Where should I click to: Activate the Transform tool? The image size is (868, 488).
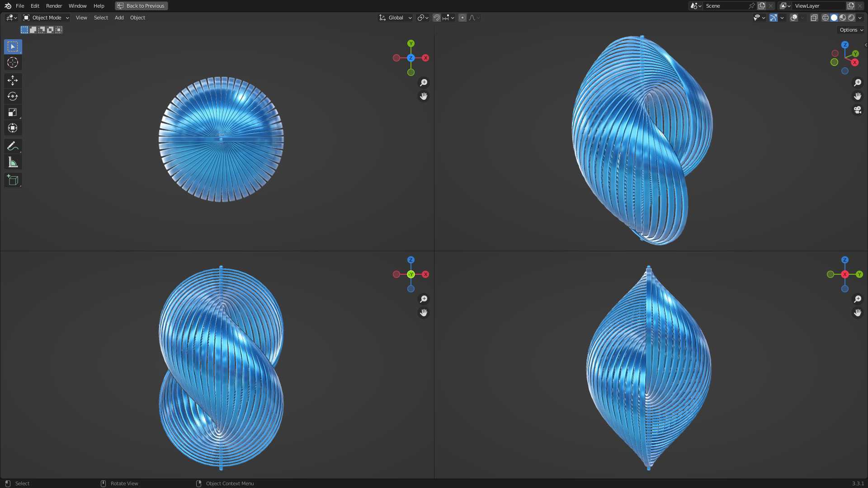13,128
